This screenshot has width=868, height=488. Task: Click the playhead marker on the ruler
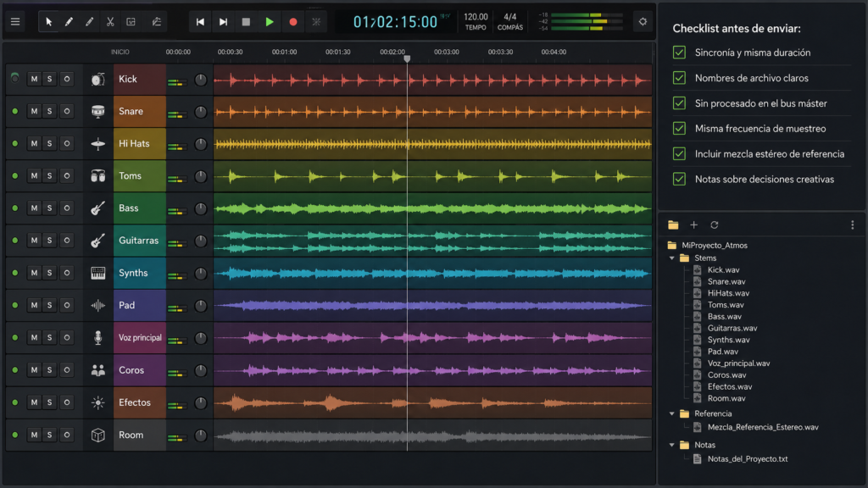pyautogui.click(x=407, y=58)
